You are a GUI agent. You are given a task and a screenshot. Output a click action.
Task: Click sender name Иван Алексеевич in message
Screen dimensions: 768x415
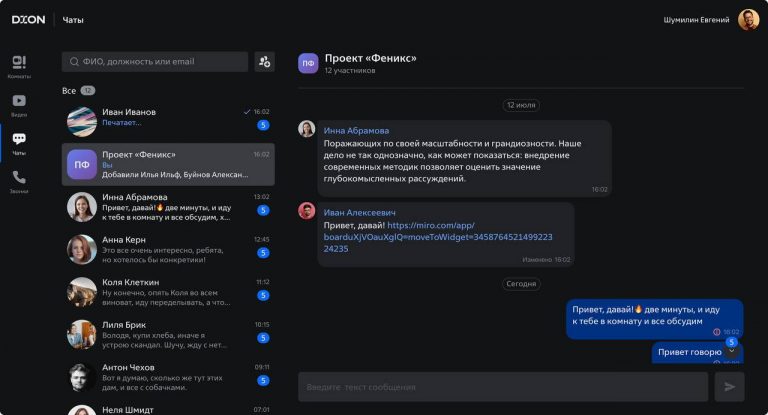point(360,213)
